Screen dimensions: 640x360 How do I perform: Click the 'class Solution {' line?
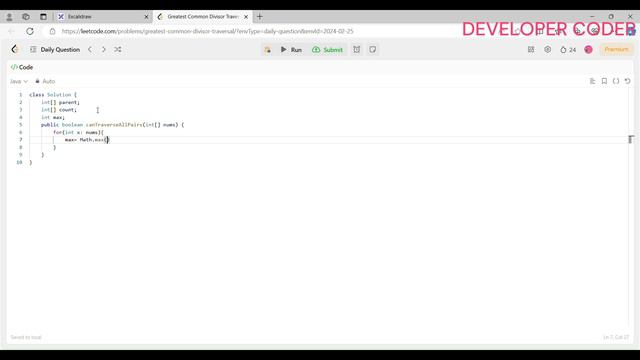53,95
